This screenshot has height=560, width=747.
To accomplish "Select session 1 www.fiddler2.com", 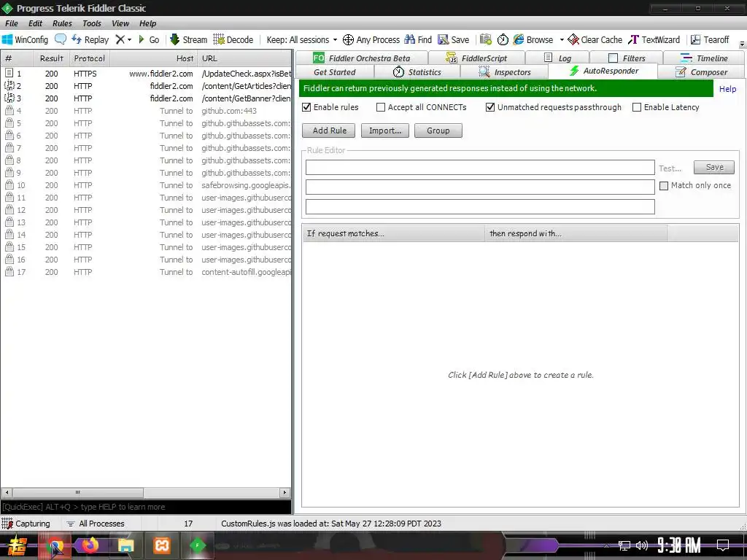I will 146,74.
